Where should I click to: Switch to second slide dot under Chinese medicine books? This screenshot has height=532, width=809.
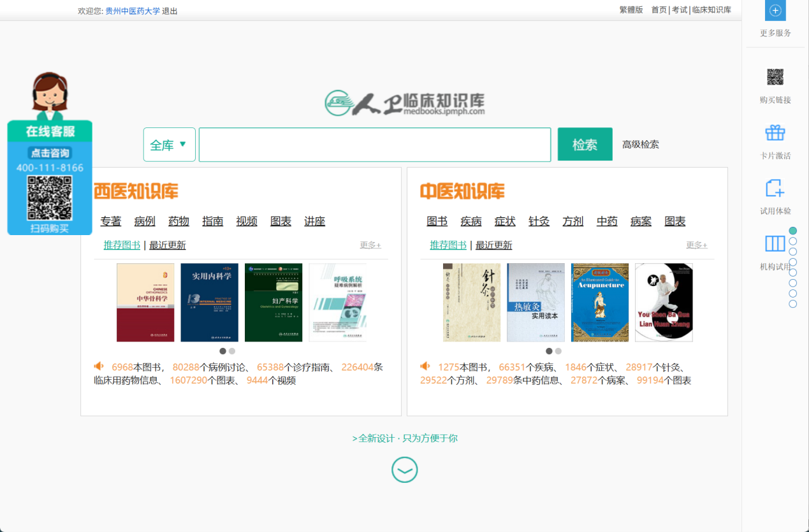tap(558, 351)
